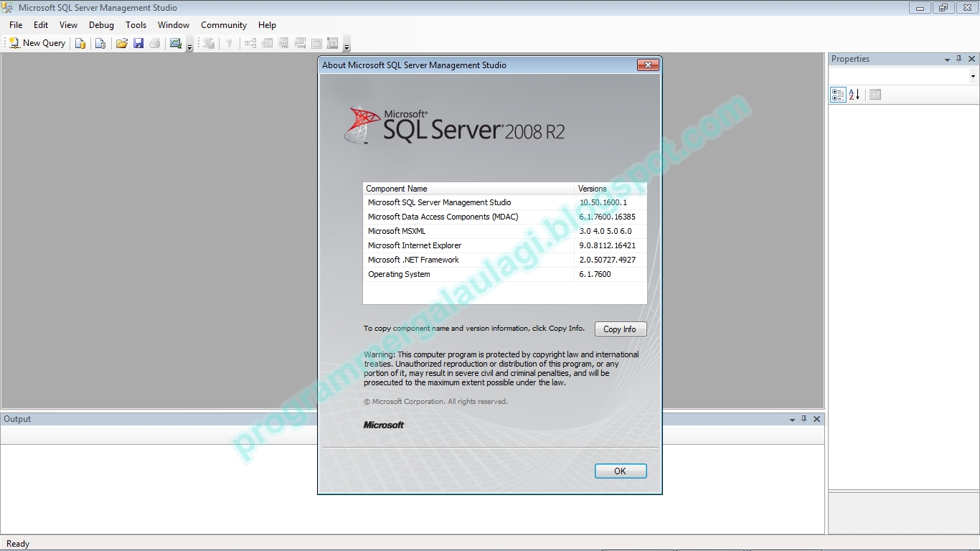
Task: Click the Print icon in the toolbar
Action: point(155,43)
